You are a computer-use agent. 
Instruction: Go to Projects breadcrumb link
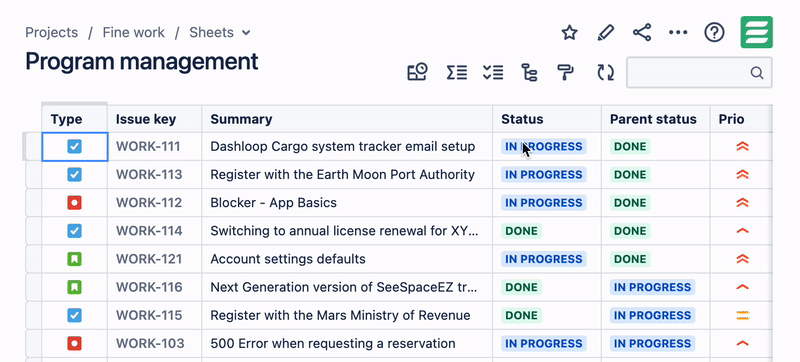click(x=52, y=33)
